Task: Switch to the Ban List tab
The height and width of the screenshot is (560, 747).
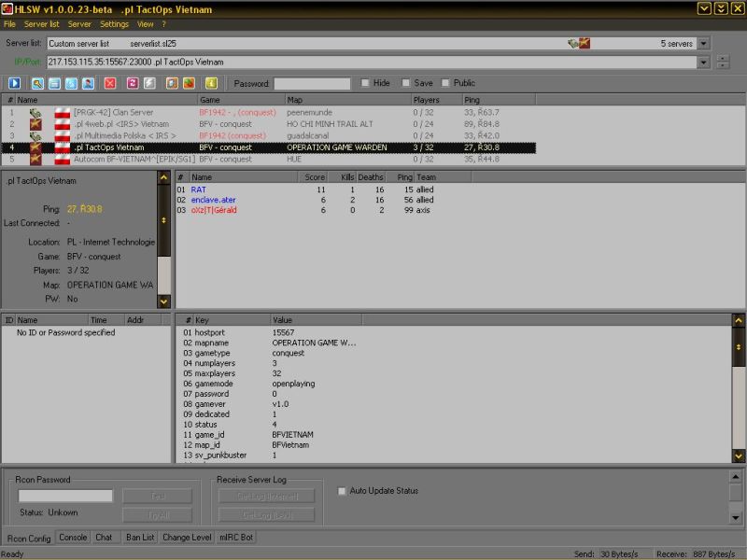Action: coord(138,538)
